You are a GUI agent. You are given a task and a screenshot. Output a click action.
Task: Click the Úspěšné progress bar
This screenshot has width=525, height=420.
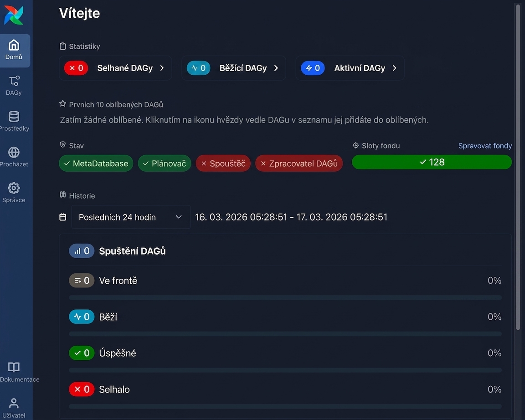point(285,370)
